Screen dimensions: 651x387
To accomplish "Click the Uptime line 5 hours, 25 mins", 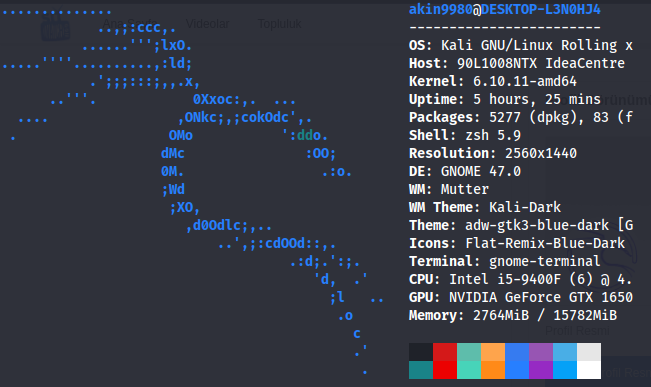I will pyautogui.click(x=505, y=99).
